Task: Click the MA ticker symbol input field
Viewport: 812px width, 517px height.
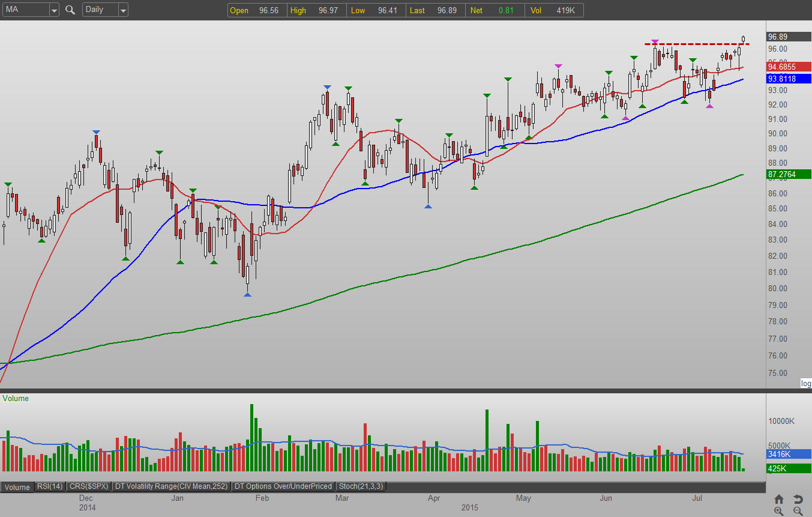Action: [x=25, y=10]
